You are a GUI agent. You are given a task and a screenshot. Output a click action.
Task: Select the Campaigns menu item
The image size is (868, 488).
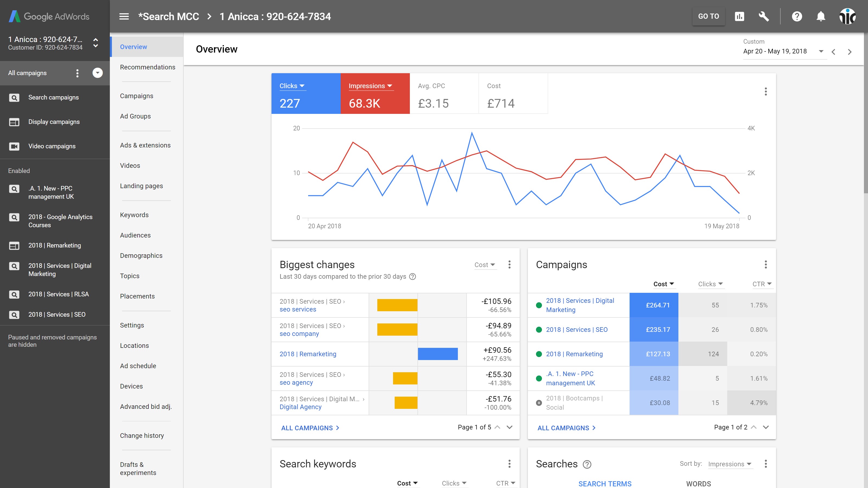pos(136,95)
